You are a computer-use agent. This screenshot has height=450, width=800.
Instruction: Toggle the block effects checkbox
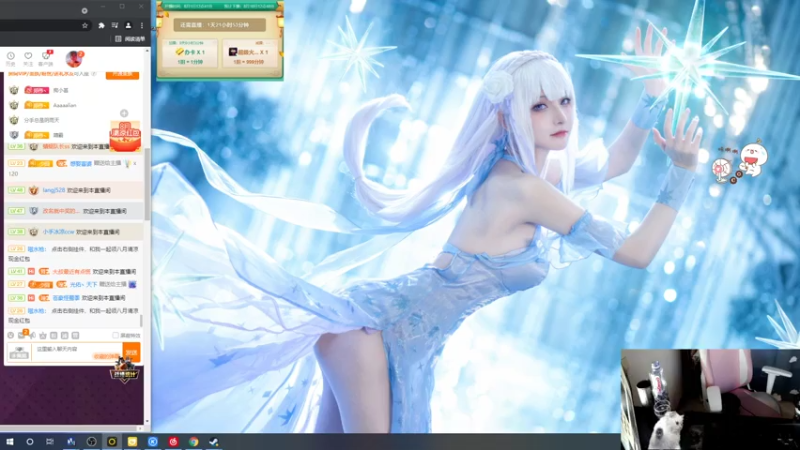[115, 335]
